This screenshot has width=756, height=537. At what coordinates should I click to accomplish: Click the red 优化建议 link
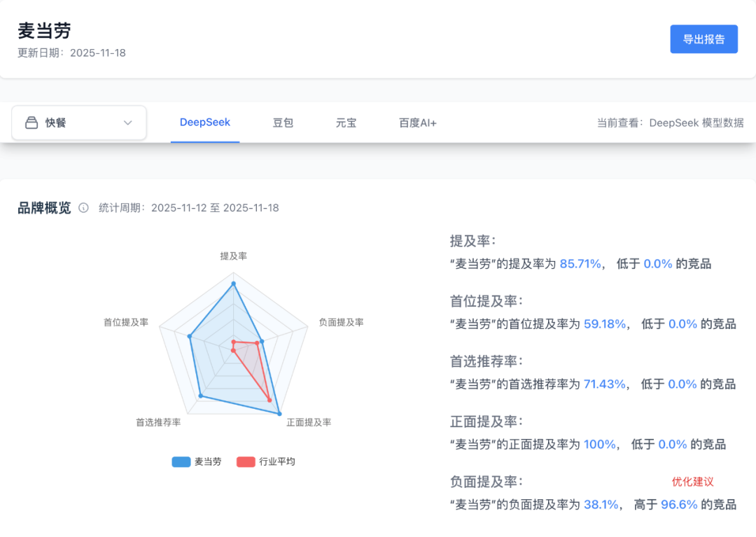point(692,482)
